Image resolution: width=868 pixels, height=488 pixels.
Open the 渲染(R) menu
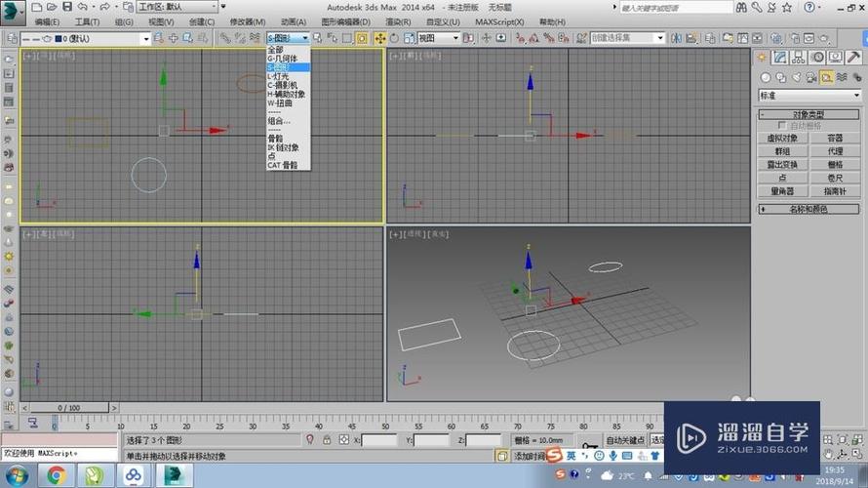tap(398, 21)
